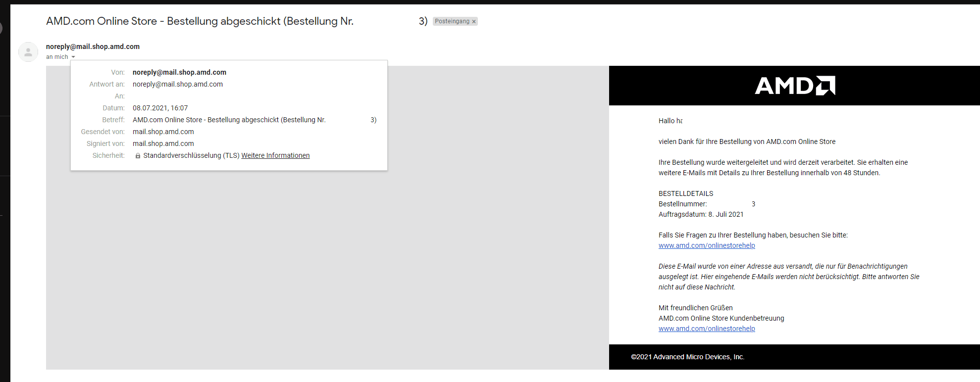Collapse the 'an mich' details dropdown arrow
Viewport: 980px width, 382px height.
(73, 57)
